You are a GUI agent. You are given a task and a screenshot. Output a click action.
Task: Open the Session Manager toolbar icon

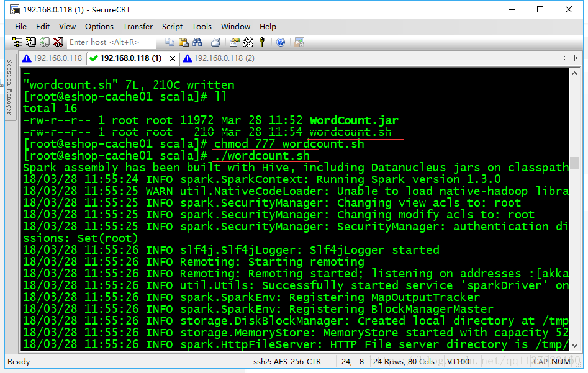pyautogui.click(x=17, y=42)
